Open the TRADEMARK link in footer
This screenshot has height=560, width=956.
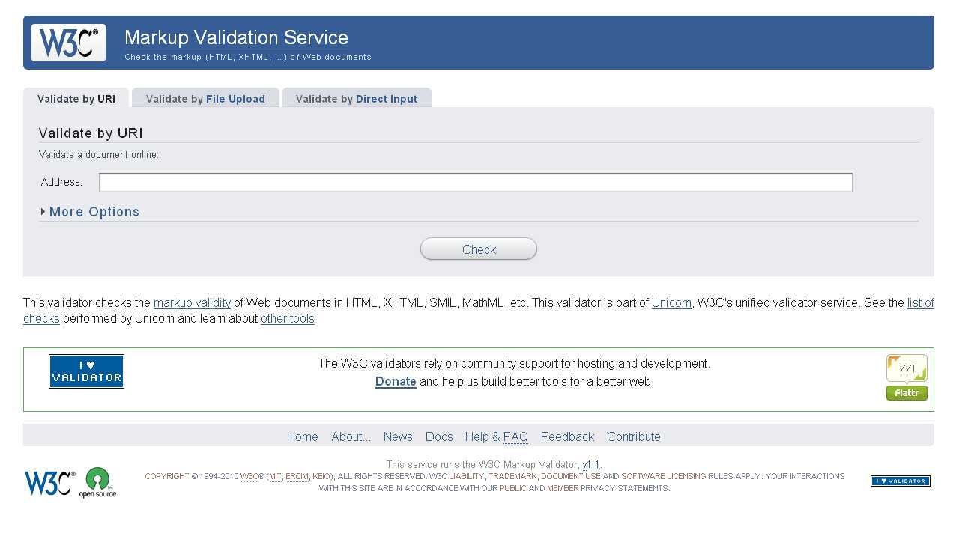click(512, 476)
